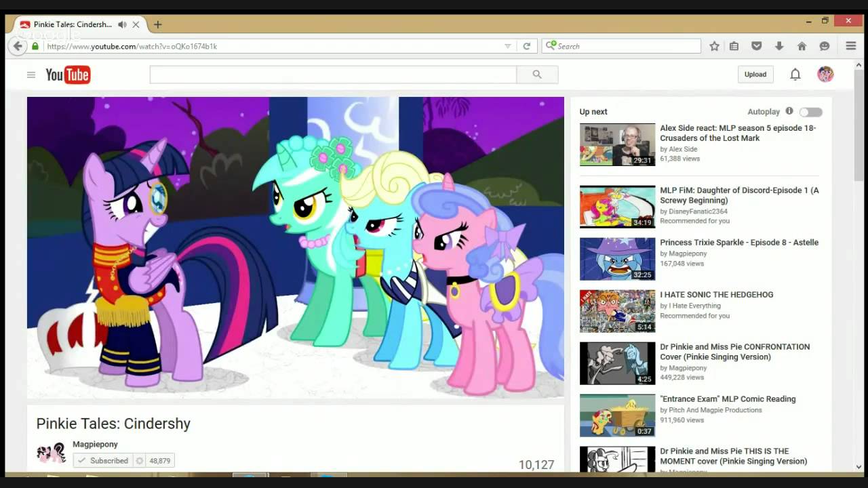Click the page vertical scrollbar thumb
This screenshot has width=868, height=488.
click(x=859, y=125)
